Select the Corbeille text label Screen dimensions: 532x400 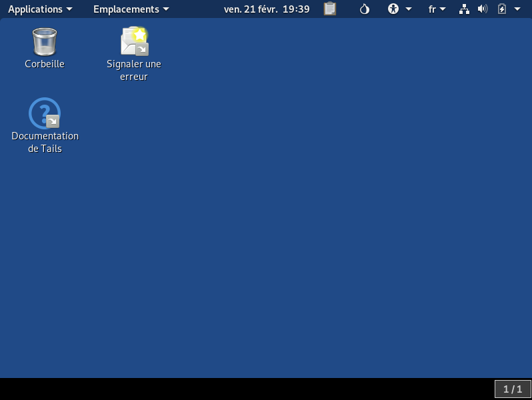coord(45,64)
